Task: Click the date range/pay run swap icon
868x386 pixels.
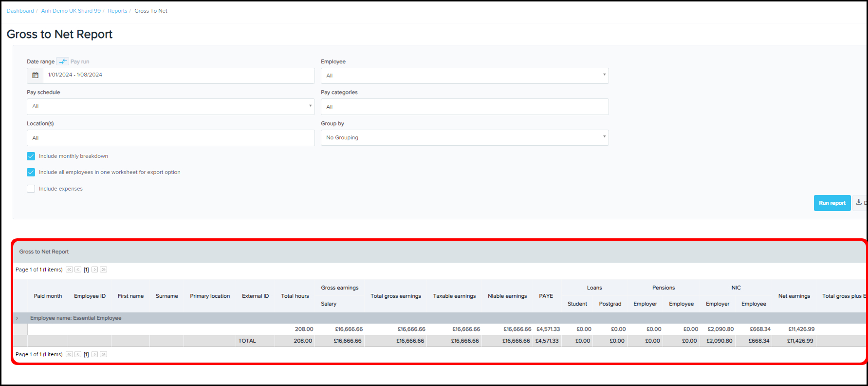Action: (x=62, y=61)
